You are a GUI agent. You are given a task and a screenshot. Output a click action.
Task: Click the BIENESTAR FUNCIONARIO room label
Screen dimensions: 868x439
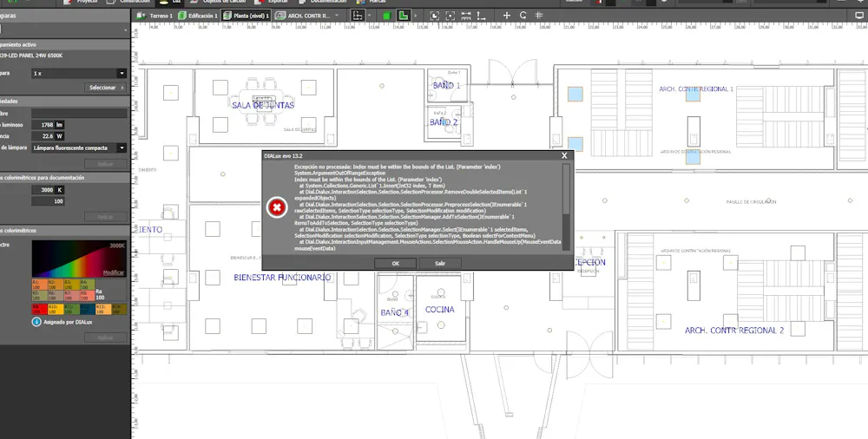282,278
